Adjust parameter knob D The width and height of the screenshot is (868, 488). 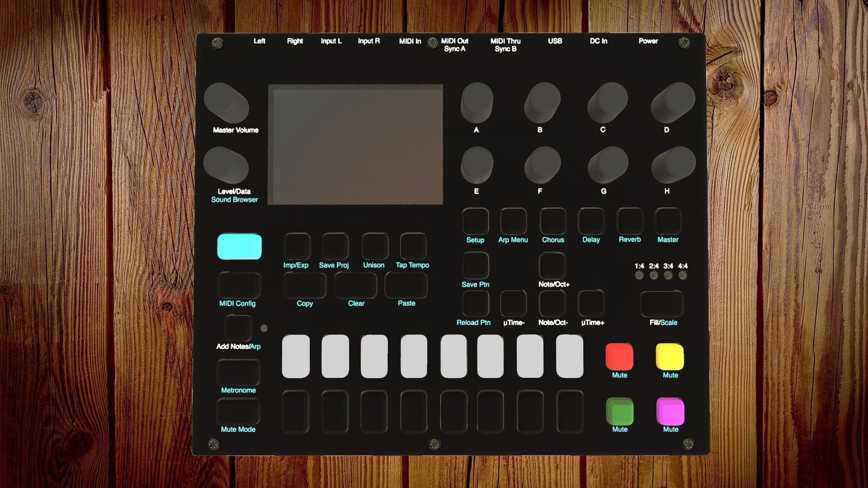pyautogui.click(x=673, y=102)
